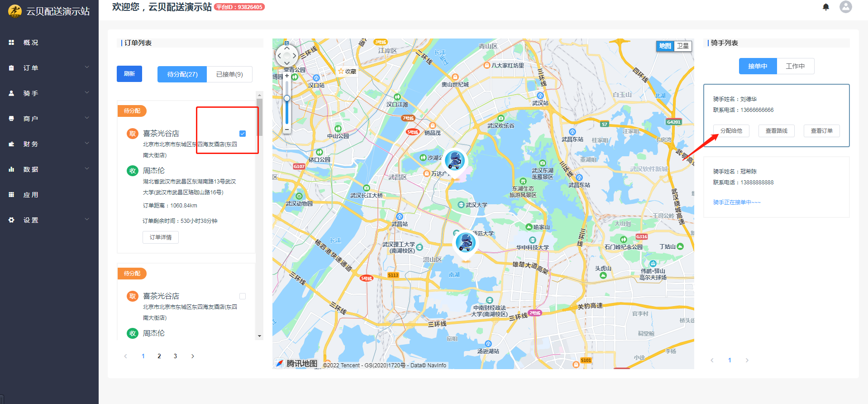Screen dimensions: 868x404
Task: Open 订单详情 for the first order
Action: [x=161, y=237]
